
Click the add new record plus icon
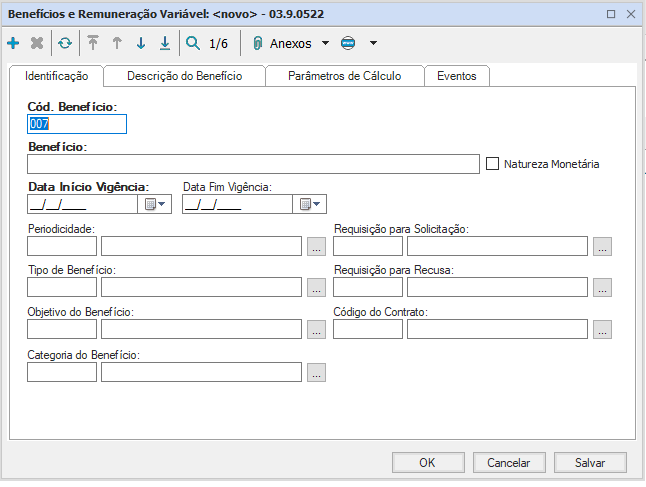13,44
